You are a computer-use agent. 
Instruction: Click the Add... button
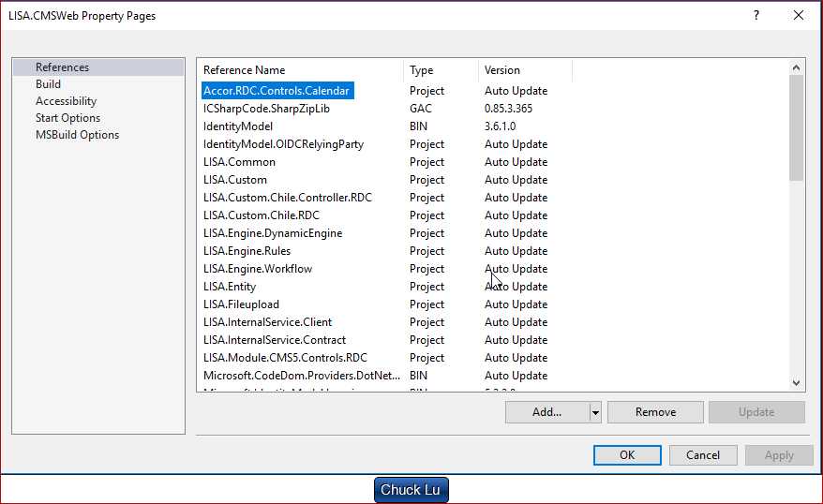pos(546,412)
